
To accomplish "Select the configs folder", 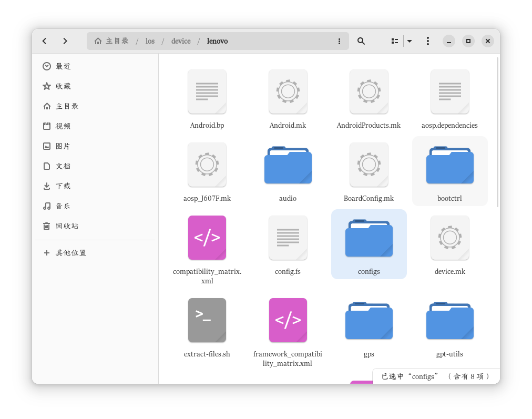I will (x=369, y=246).
